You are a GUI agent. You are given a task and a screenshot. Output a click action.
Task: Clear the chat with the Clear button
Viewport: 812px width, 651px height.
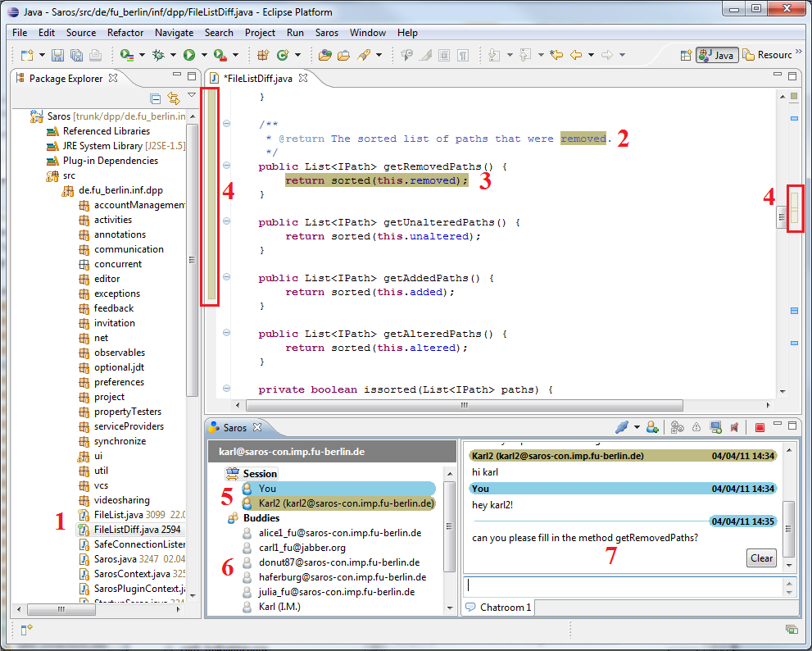(x=761, y=558)
